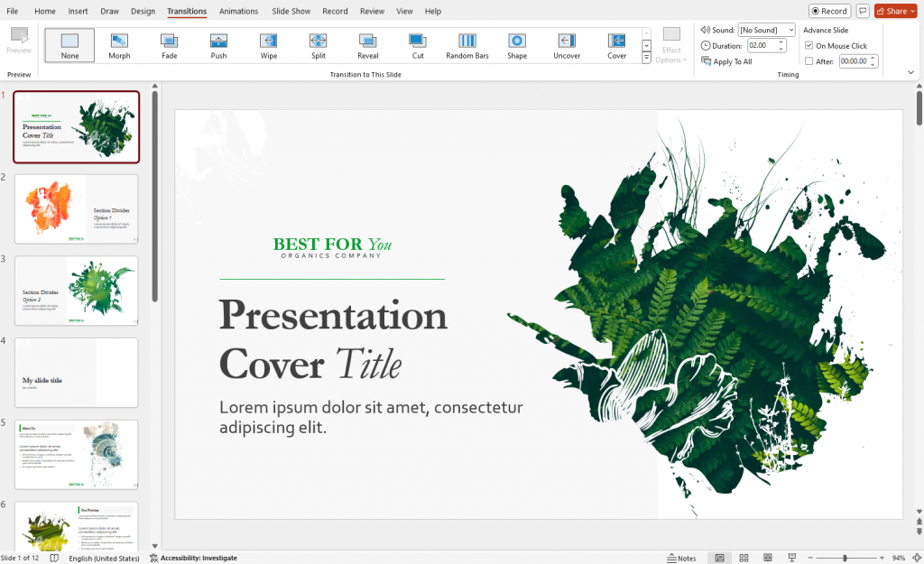Screen dimensions: 924x564
Task: Apply the Push transition
Action: (218, 45)
